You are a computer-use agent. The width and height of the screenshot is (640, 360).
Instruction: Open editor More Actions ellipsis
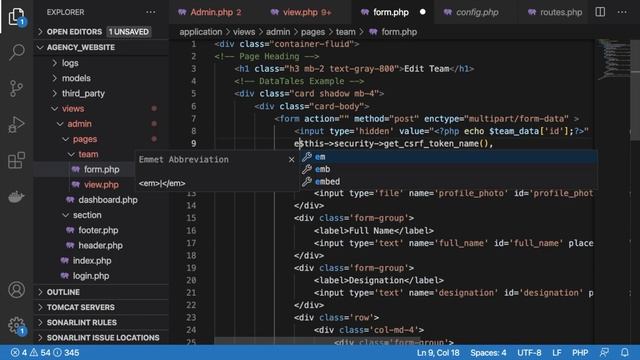click(x=622, y=12)
